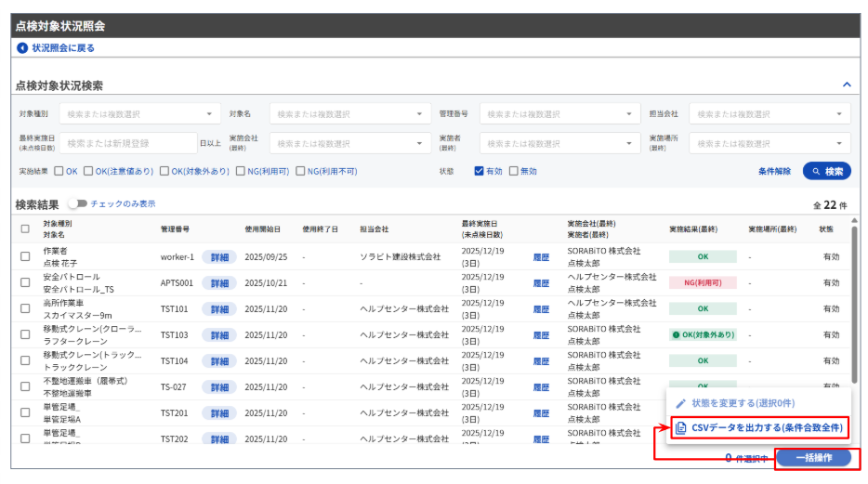Collapse the 点検対象状況検索 panel with the chevron
This screenshot has height=484, width=868.
[846, 85]
